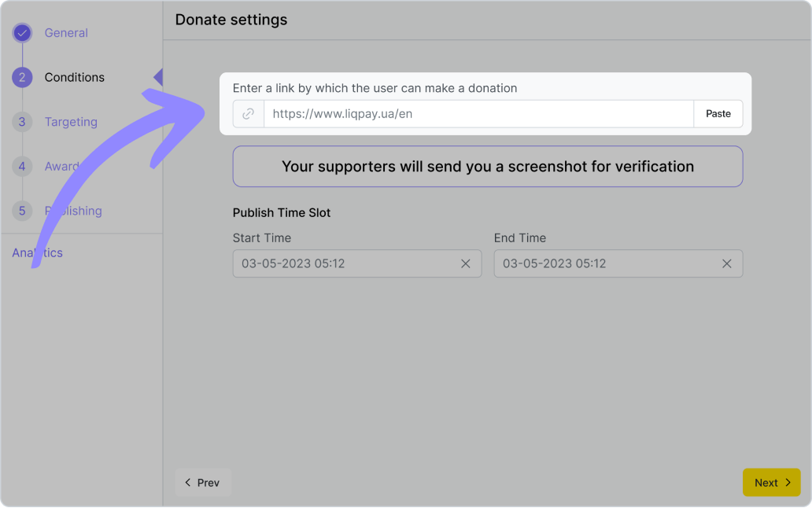Go to the Targeting step
This screenshot has height=508, width=812.
(x=71, y=122)
